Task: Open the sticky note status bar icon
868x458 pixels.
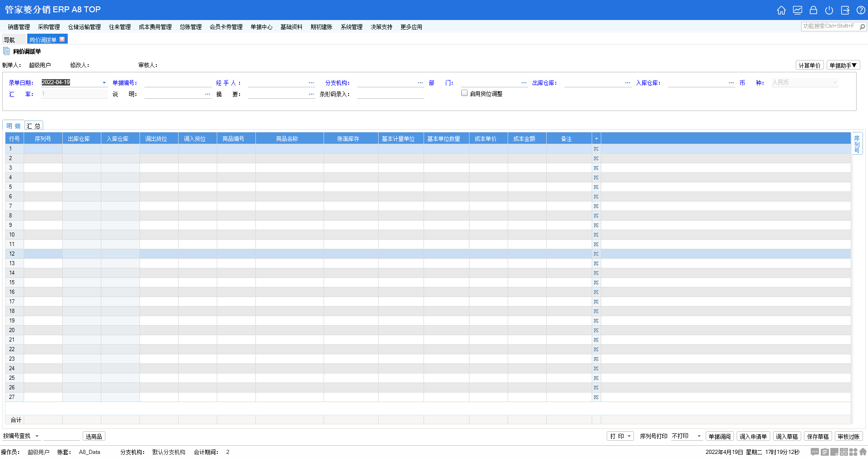Action: [x=834, y=452]
